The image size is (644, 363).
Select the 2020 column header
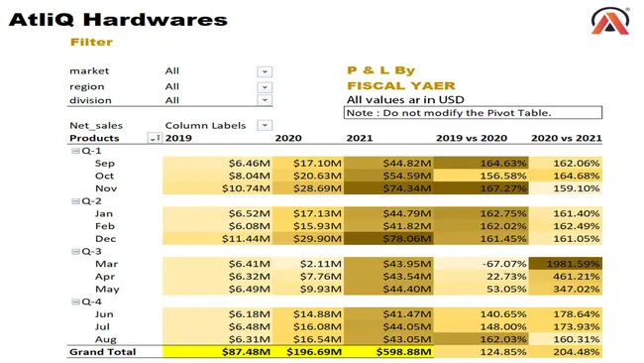288,138
